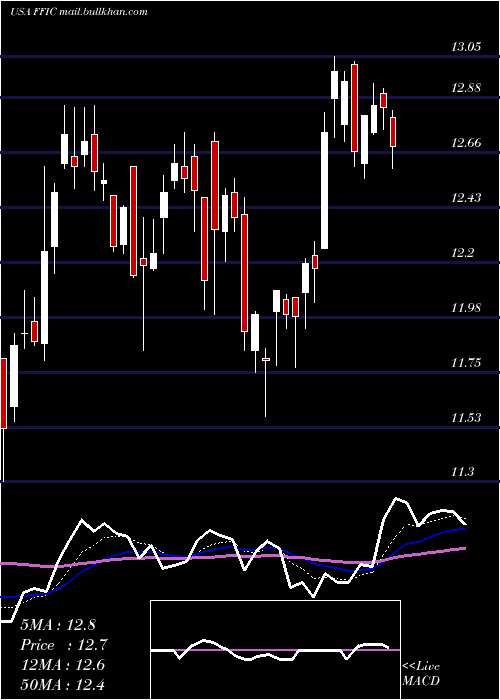Click inside the MACD inset panel

coord(275,650)
